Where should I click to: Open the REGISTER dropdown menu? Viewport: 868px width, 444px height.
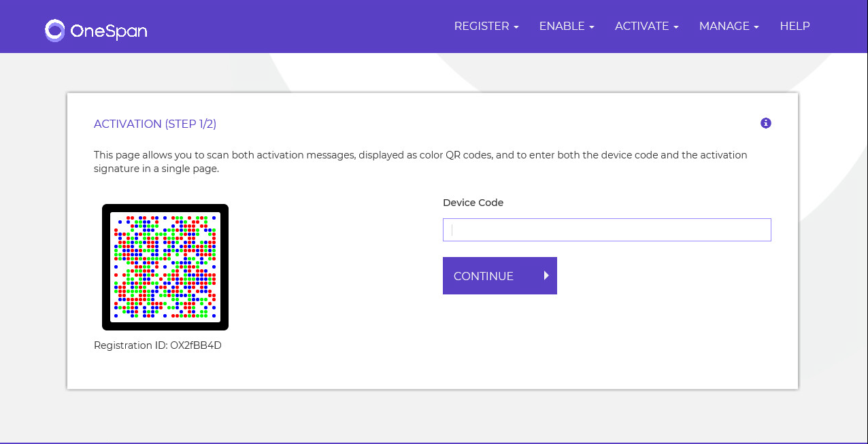coord(486,26)
